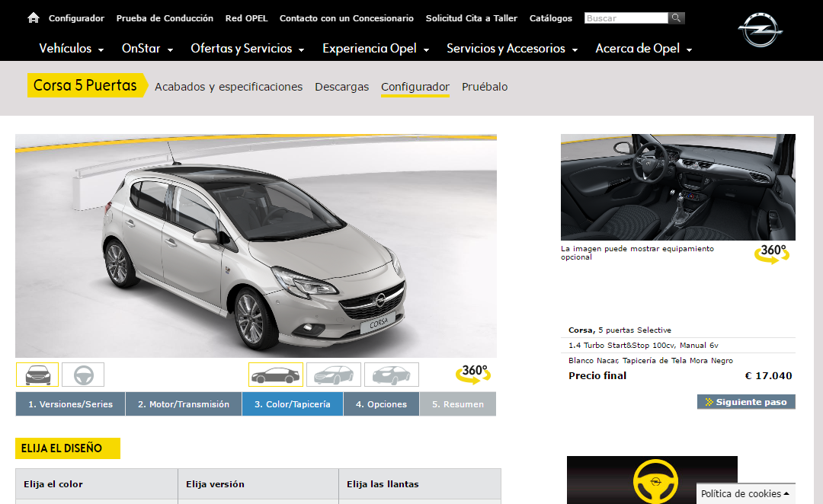Expand the Política de cookies panel
The width and height of the screenshot is (823, 504).
(745, 493)
